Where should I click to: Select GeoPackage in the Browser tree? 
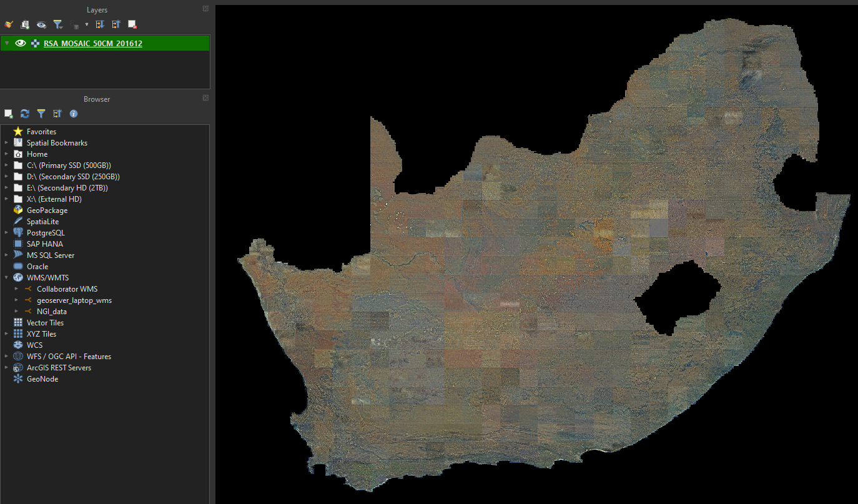tap(47, 210)
